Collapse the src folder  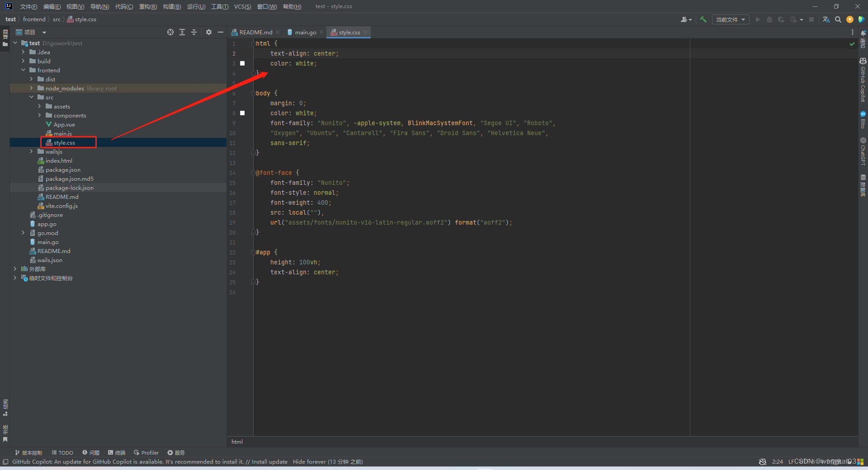click(x=32, y=97)
